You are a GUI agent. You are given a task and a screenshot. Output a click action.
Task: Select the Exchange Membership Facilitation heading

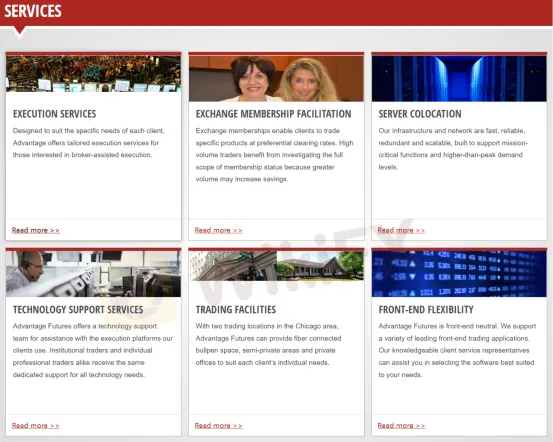(x=273, y=114)
